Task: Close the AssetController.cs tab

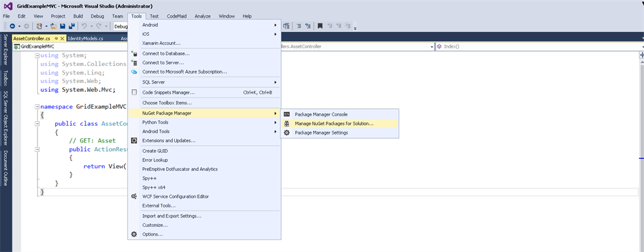Action: tap(63, 38)
